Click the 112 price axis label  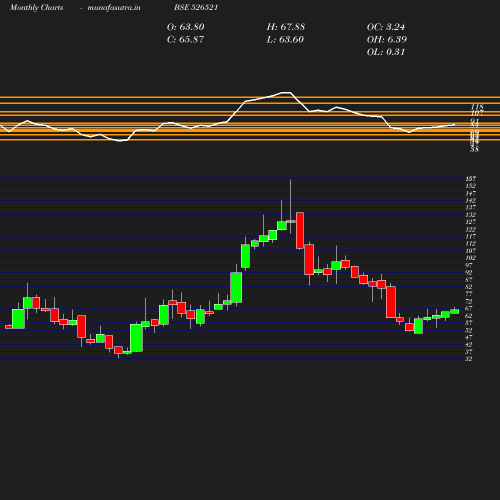(x=470, y=244)
